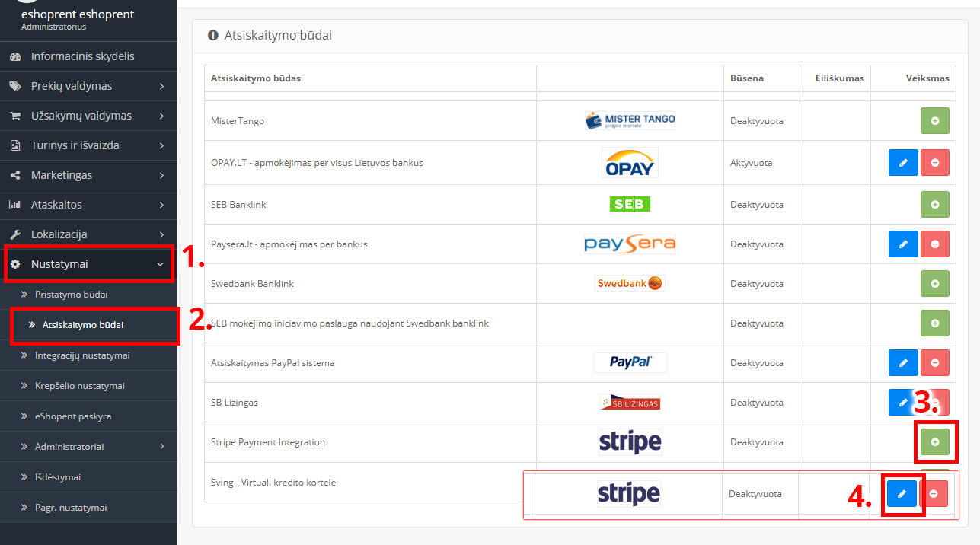
Task: Remove the OPAY.LT payment method
Action: pyautogui.click(x=935, y=163)
